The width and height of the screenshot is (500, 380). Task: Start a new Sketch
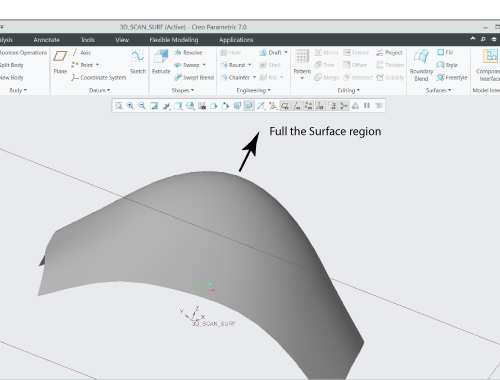point(138,62)
